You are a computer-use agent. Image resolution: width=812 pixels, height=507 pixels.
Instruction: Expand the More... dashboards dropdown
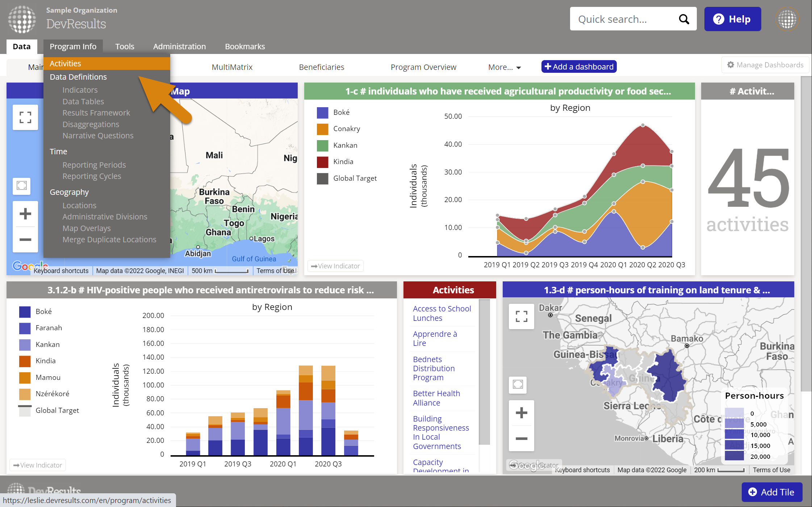pos(504,67)
